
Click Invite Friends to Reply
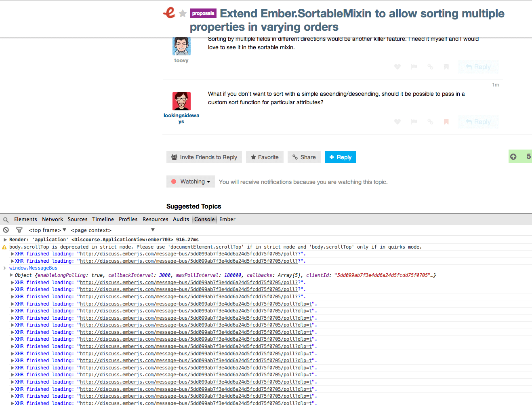click(x=204, y=157)
